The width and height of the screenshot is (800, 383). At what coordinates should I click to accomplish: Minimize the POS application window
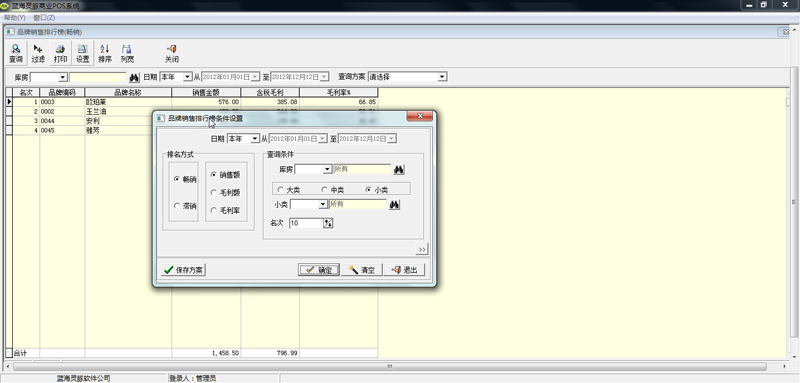point(749,5)
